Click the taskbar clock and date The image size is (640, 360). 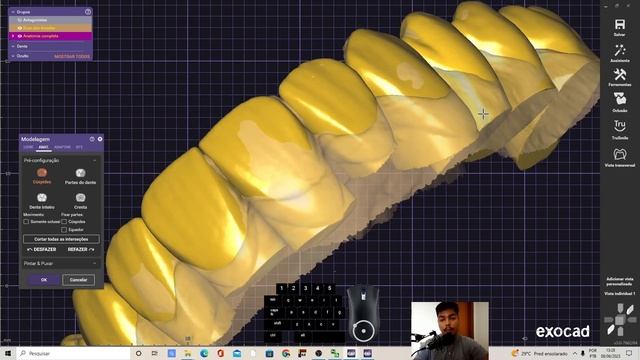pos(610,353)
